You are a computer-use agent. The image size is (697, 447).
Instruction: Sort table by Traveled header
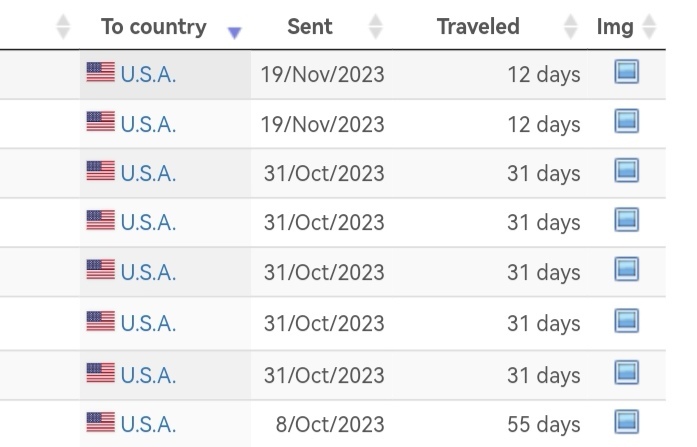coord(478,26)
